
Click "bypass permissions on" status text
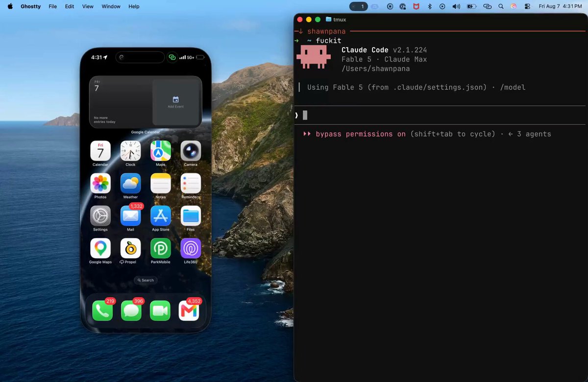click(x=361, y=134)
